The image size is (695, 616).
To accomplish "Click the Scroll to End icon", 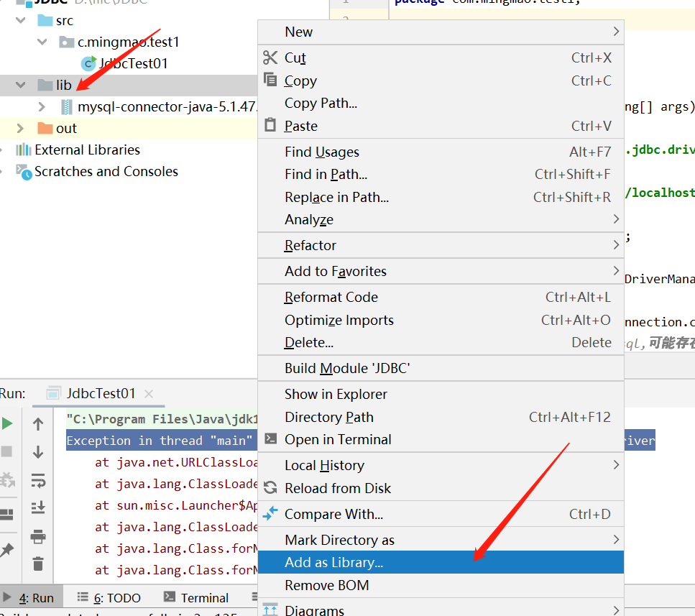I will click(x=38, y=507).
